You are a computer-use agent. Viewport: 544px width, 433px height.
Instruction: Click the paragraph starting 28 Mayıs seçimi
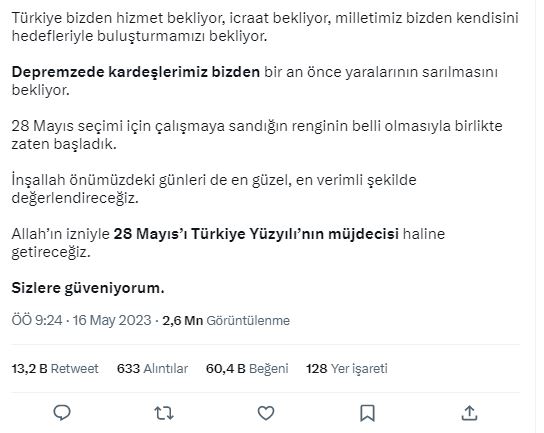[x=257, y=135]
